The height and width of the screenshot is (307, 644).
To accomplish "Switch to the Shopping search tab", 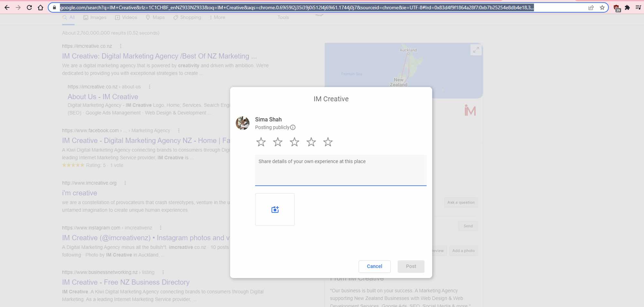I will [187, 17].
